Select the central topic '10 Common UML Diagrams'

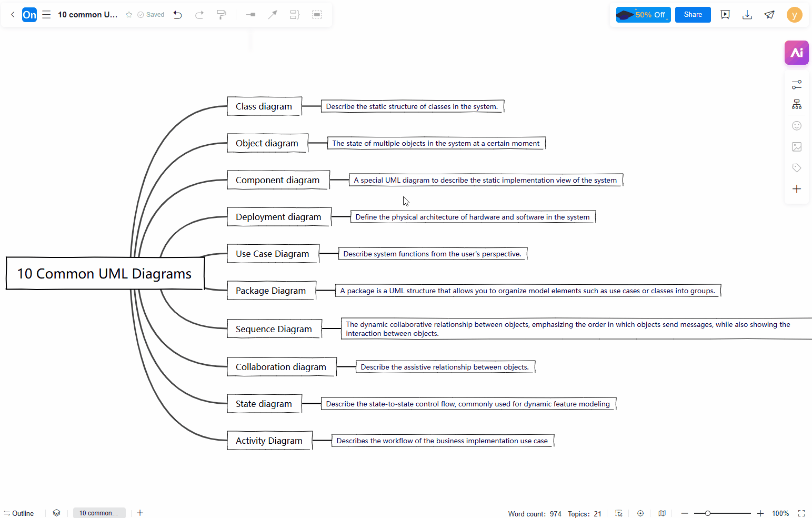pos(105,273)
